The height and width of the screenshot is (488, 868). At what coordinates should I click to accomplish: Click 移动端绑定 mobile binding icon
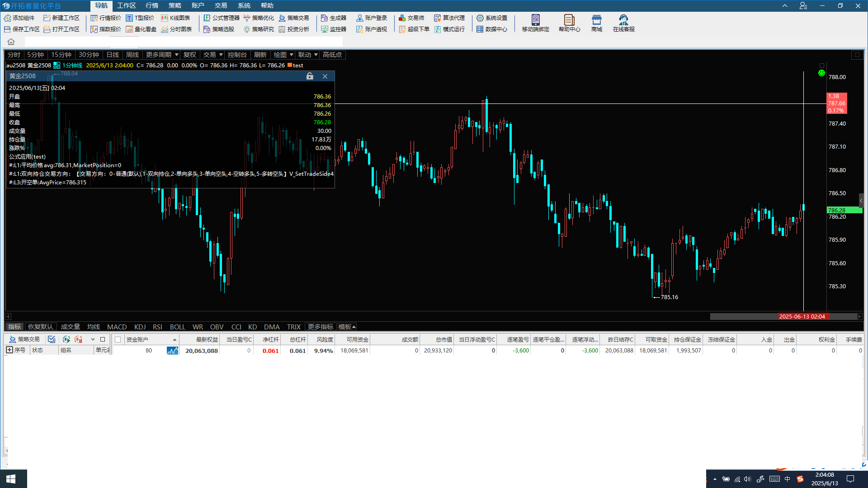tap(536, 20)
